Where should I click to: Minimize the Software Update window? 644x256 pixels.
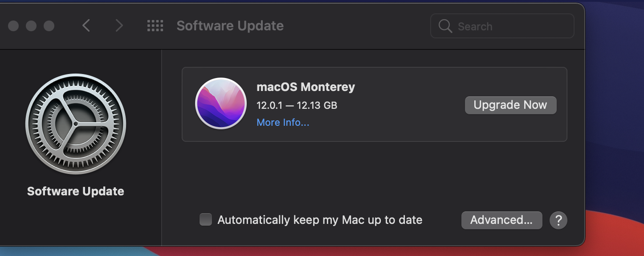click(x=31, y=26)
